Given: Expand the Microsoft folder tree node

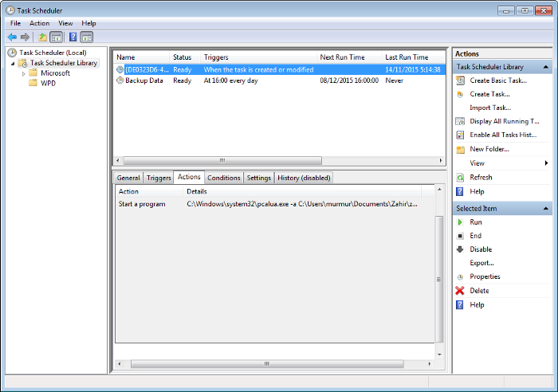Looking at the screenshot, I should tap(23, 73).
